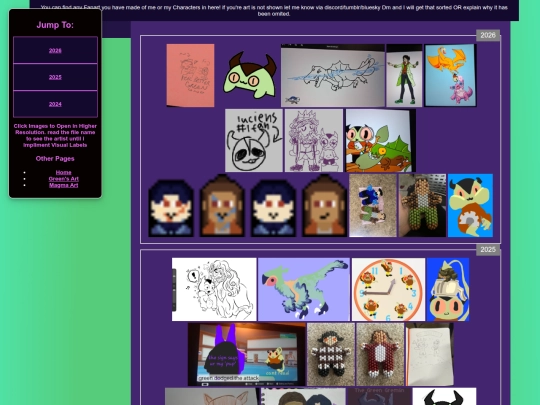Jump to the 2026 section link
This screenshot has width=540, height=405.
[x=55, y=51]
